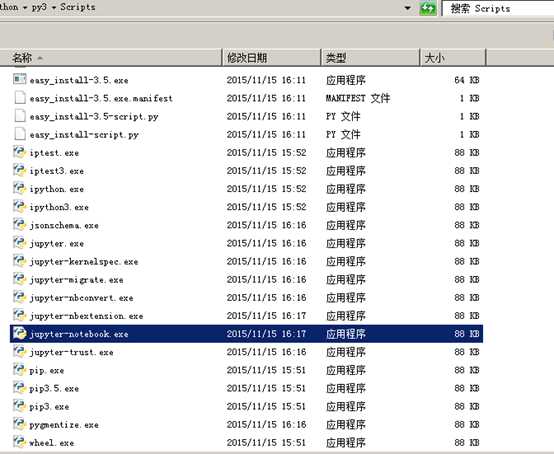Select file name jupyter-notebook.exe
This screenshot has width=554, height=454.
(x=79, y=334)
